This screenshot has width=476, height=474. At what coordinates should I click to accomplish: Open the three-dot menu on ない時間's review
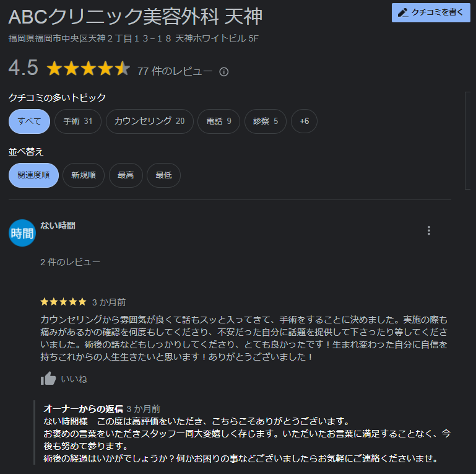coord(428,230)
